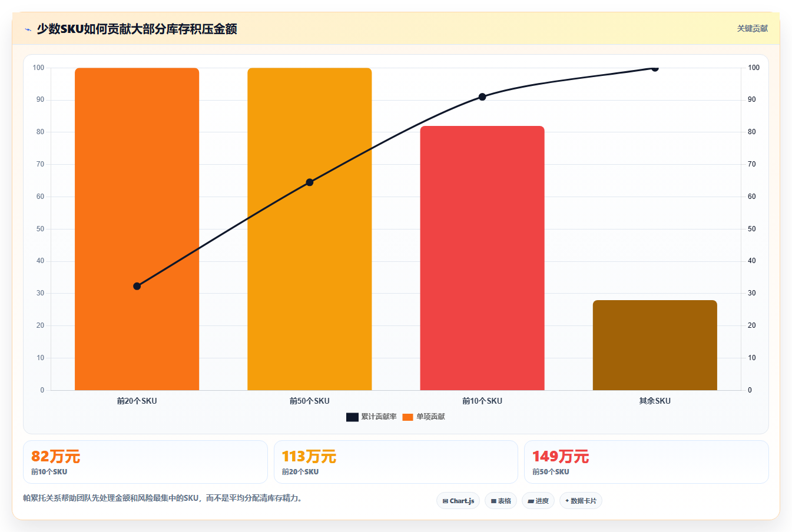Image resolution: width=792 pixels, height=532 pixels.
Task: Select the 113万元 stat card
Action: 396,462
